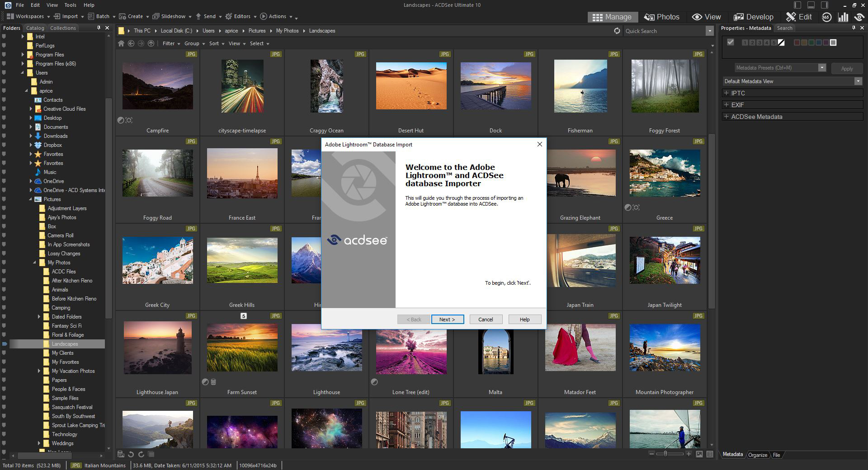Toggle the right pane layout icon in title bar
The image size is (868, 470).
pyautogui.click(x=825, y=5)
